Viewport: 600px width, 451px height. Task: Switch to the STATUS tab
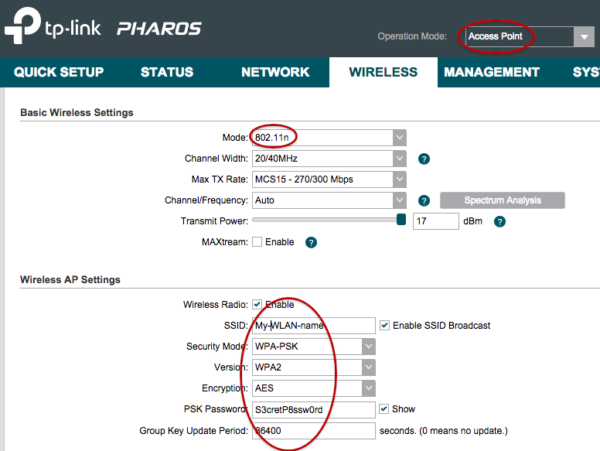point(167,72)
